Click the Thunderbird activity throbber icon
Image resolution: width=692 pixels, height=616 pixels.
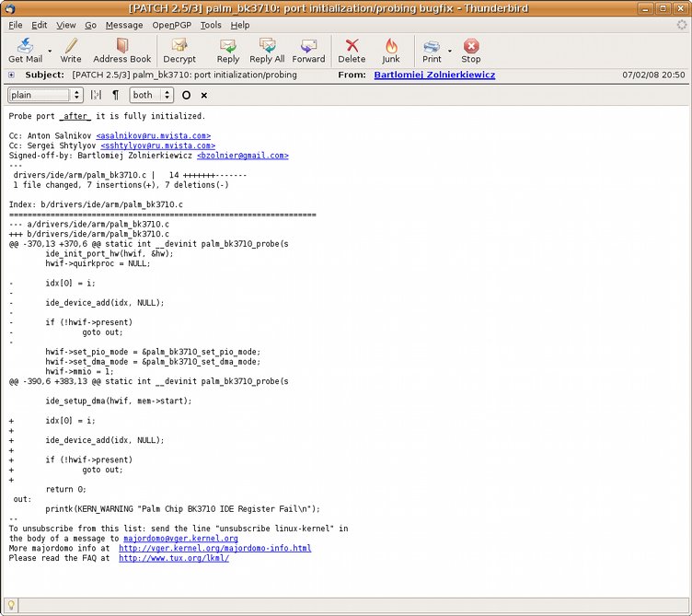pyautogui.click(x=682, y=25)
